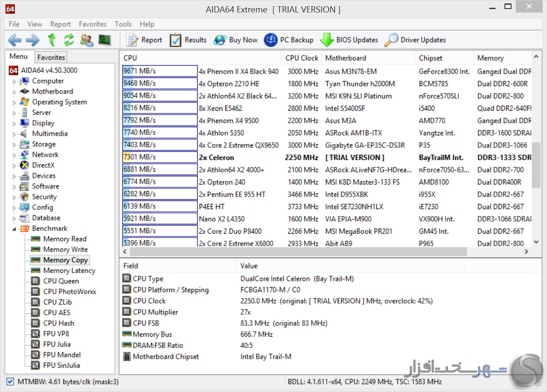Click the Forward navigation arrow
Image resolution: width=547 pixels, height=392 pixels.
[x=33, y=40]
